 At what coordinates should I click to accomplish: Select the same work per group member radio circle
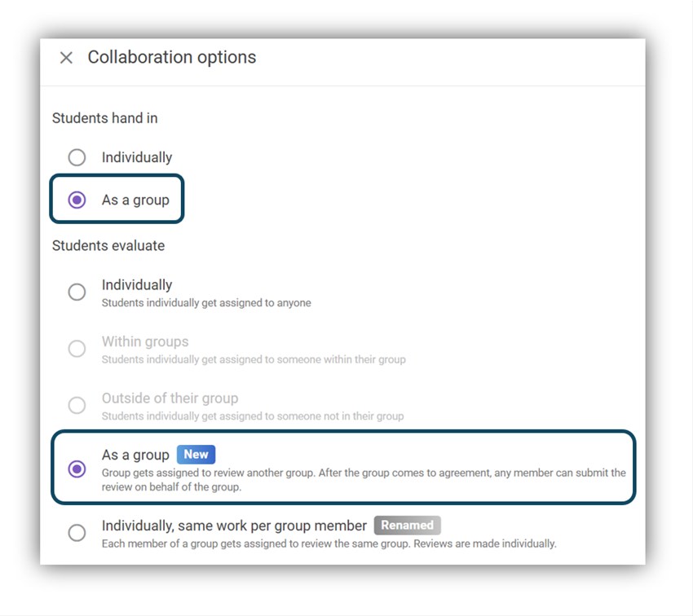pos(77,533)
